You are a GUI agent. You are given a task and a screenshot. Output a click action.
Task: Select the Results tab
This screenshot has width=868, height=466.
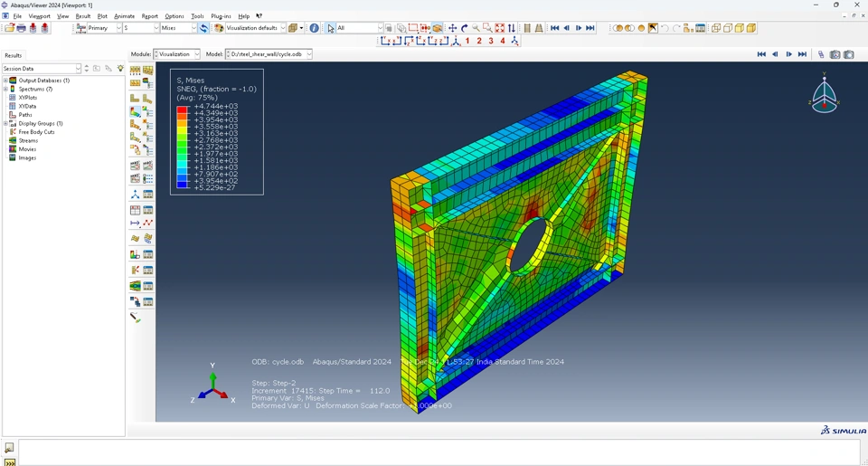[14, 55]
